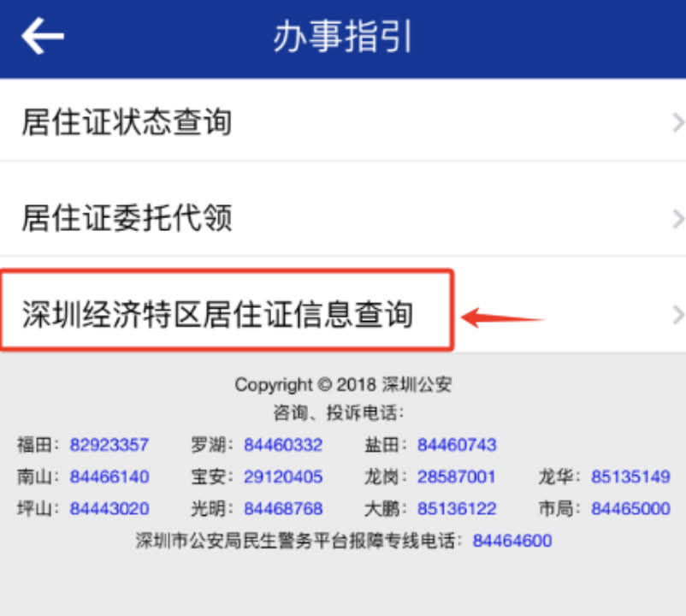
Task: Call 龙岗 phone number 28587001
Action: click(456, 477)
